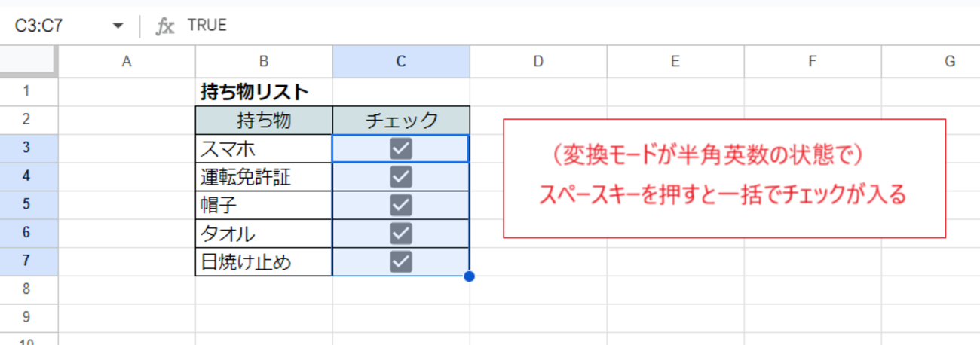Click the red-bordered annotation text box
Screen dimensions: 980x345
724,179
